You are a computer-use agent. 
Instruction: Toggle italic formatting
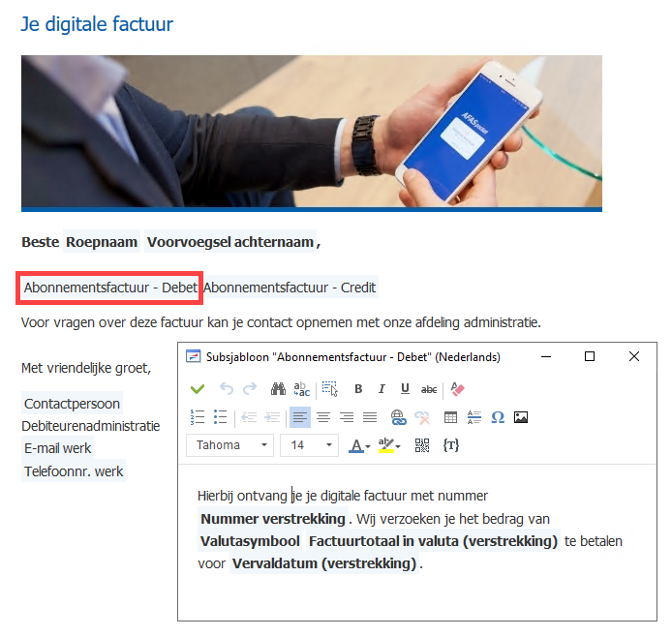click(382, 389)
